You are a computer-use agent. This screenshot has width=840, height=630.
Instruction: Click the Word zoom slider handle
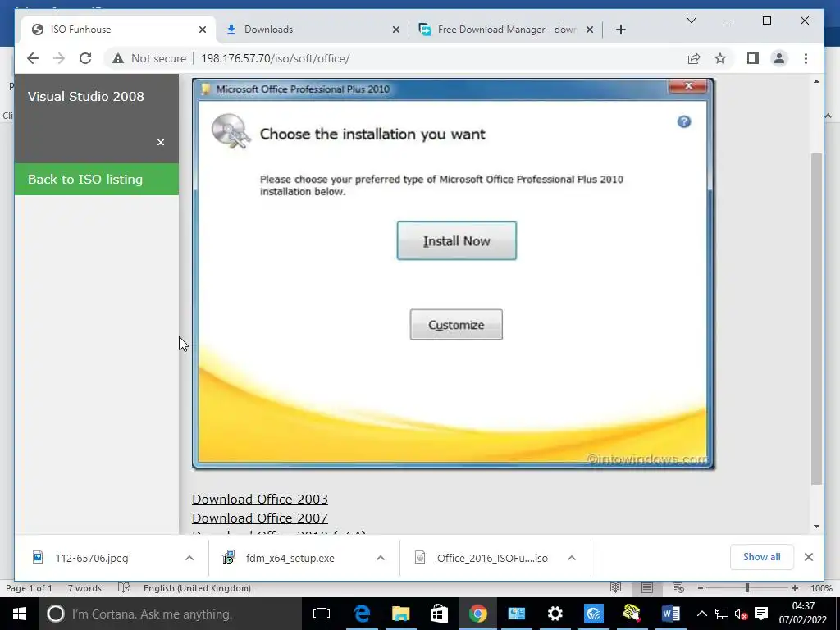click(746, 587)
